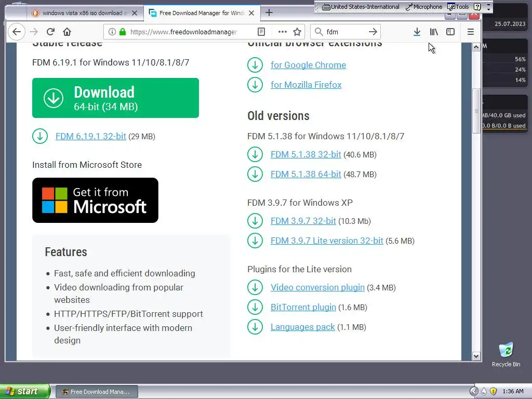Click download icon beside BitTorrent plugin
This screenshot has height=399, width=532.
tap(255, 307)
